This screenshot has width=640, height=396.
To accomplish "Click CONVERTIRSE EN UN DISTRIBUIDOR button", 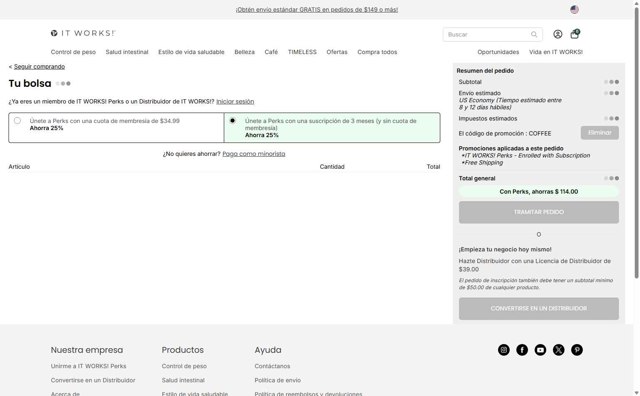I will 539,309.
